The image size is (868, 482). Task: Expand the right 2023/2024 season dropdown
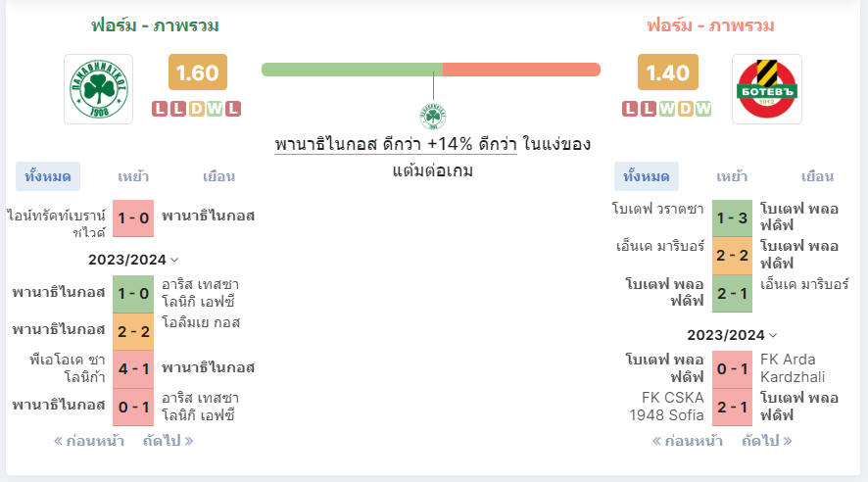point(732,335)
